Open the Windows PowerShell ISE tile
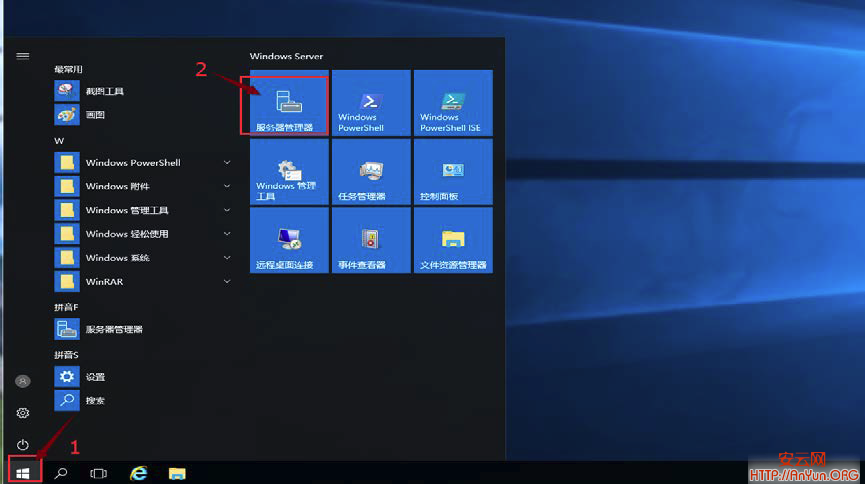The image size is (865, 484). pos(453,103)
